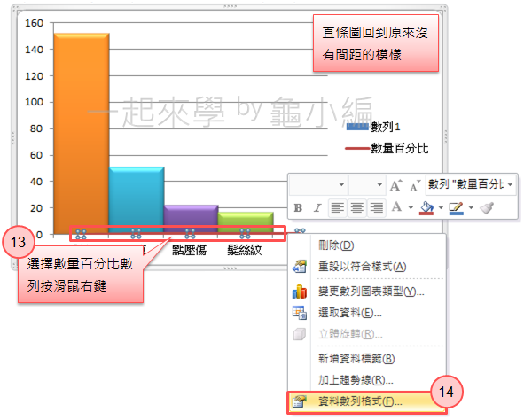Screen dimensions: 524x420
Task: Choose 選取資料(E)... from context menu
Action: click(x=366, y=313)
